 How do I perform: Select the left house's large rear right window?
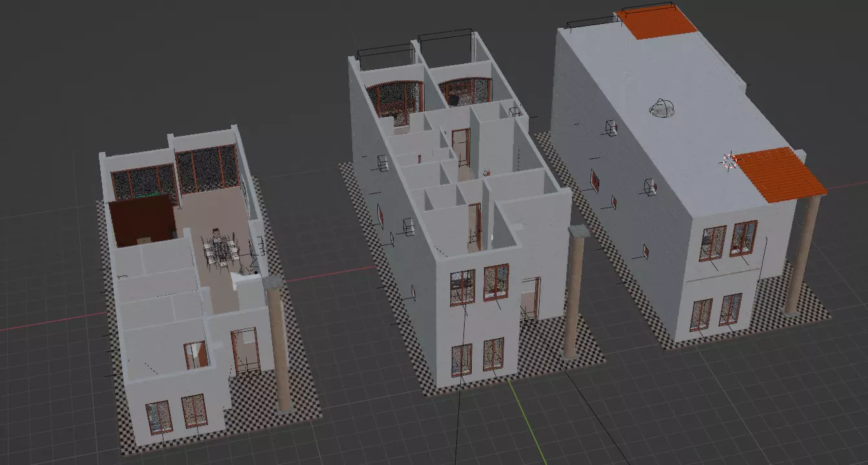[x=207, y=168]
